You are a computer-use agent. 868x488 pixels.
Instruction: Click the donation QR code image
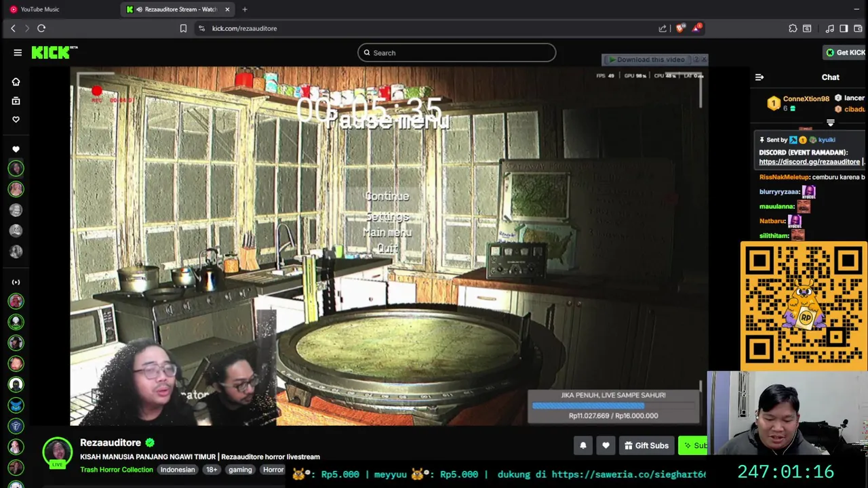tap(804, 306)
